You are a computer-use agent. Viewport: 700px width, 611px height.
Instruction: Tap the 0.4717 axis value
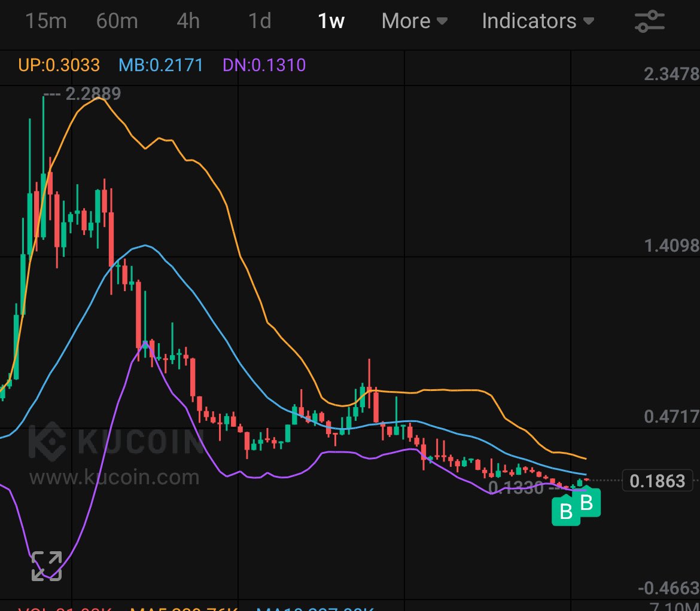671,417
